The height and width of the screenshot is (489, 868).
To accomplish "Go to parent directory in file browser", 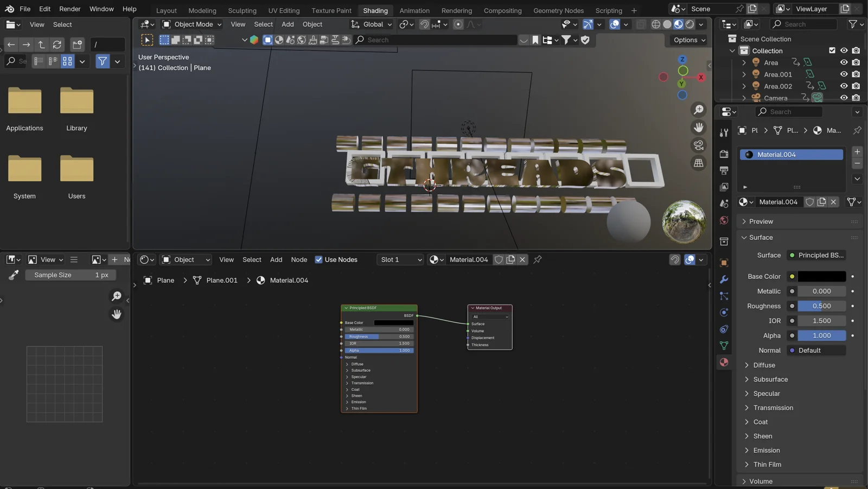I will point(41,45).
